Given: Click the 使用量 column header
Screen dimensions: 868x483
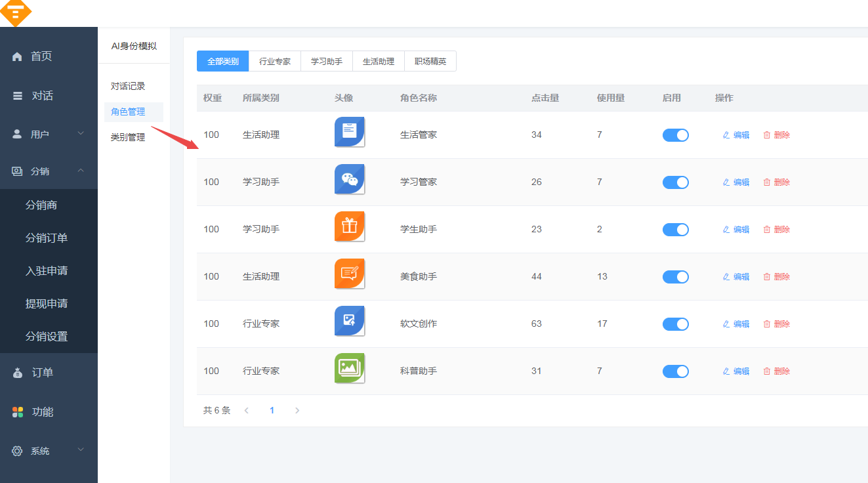Looking at the screenshot, I should point(611,98).
